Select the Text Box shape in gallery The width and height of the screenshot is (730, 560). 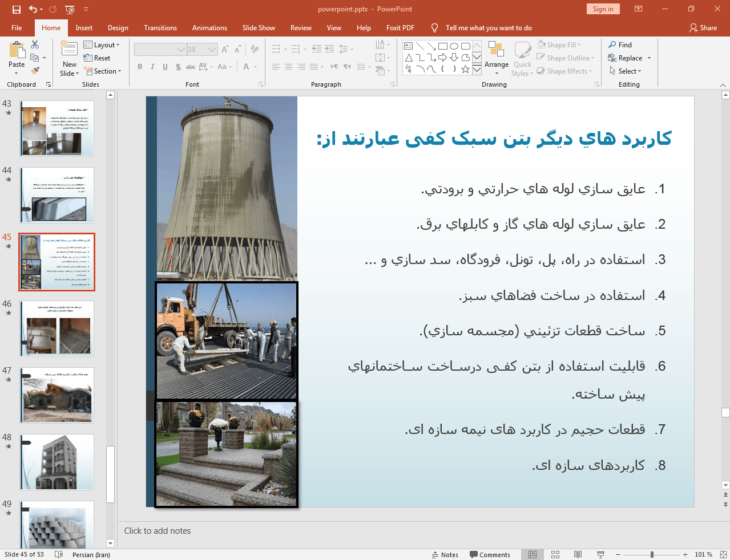pos(409,46)
